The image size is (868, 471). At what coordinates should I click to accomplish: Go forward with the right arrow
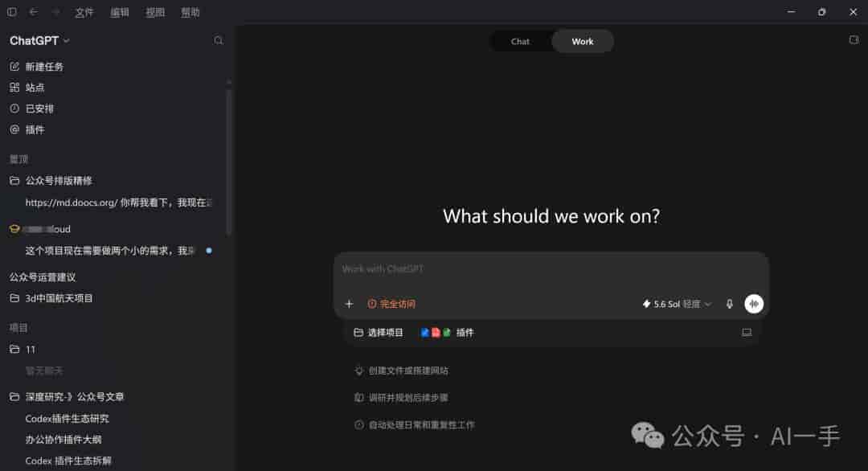coord(55,11)
